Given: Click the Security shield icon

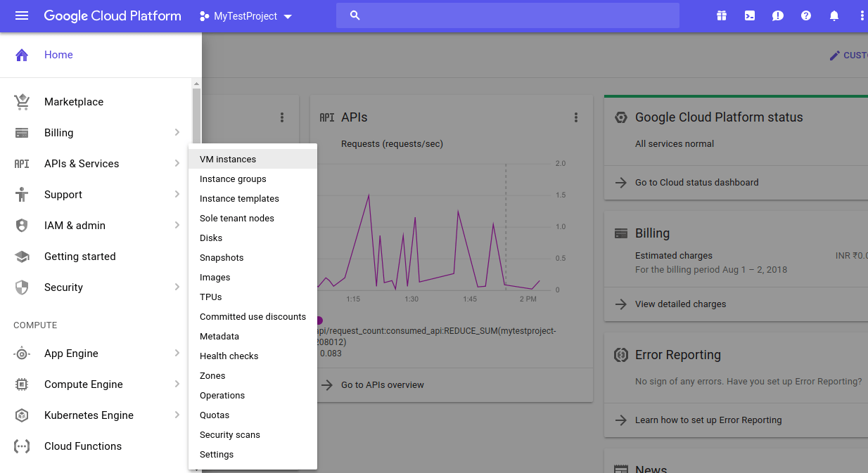Looking at the screenshot, I should [22, 287].
